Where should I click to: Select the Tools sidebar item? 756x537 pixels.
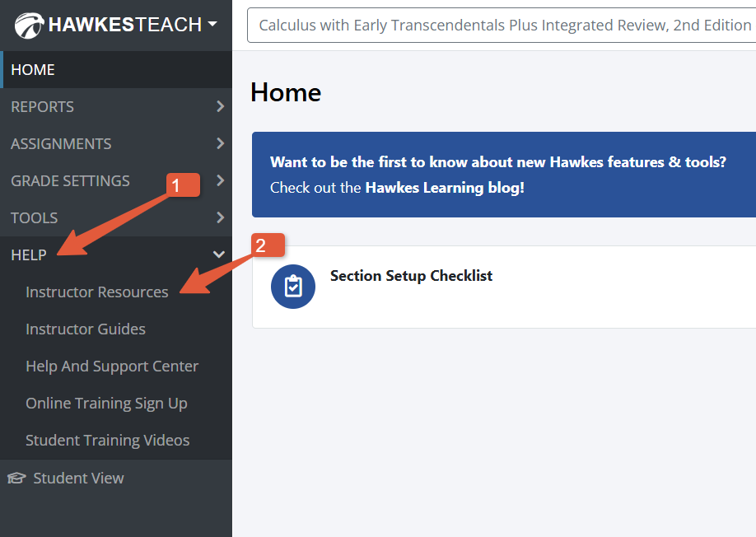point(35,217)
